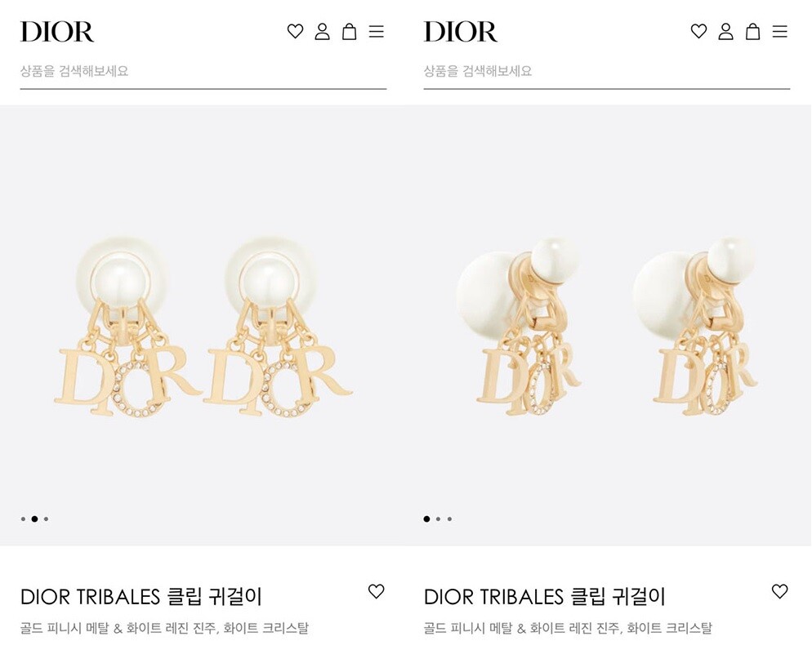Image resolution: width=812 pixels, height=650 pixels.
Task: Click the right DIOR logo
Action: coord(461,32)
